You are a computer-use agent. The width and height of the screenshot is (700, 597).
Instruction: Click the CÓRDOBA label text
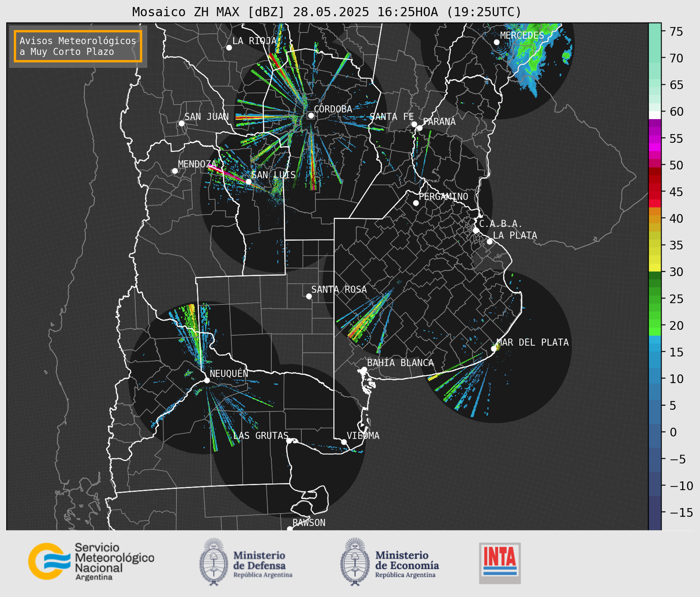coord(333,109)
